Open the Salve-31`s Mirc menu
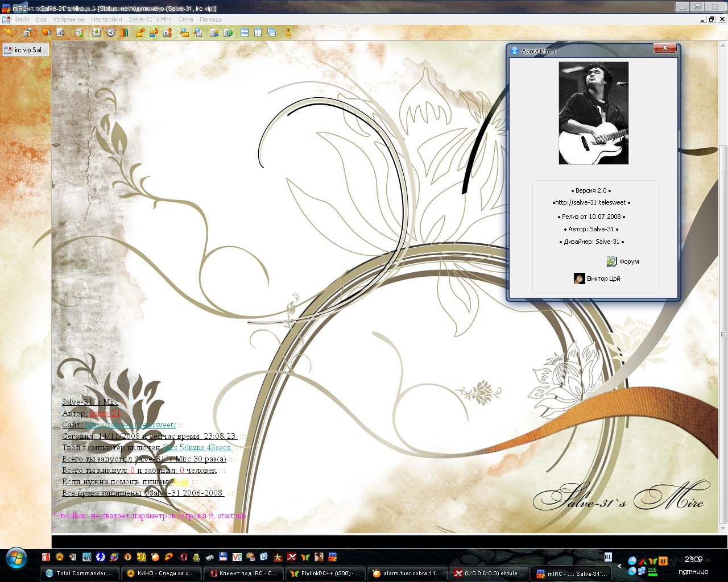The width and height of the screenshot is (728, 582). (x=150, y=19)
